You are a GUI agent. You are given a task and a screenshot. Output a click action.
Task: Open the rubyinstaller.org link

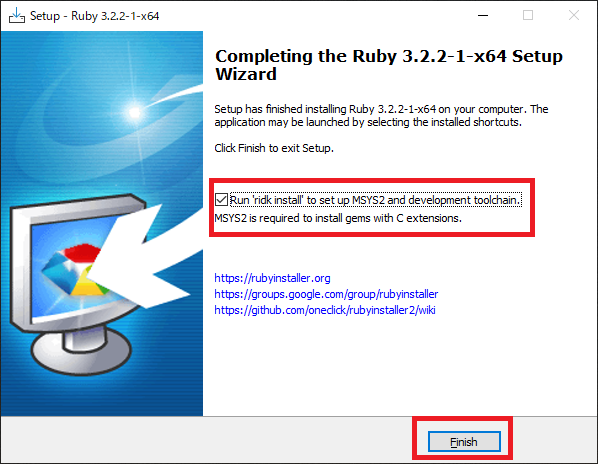pyautogui.click(x=272, y=278)
